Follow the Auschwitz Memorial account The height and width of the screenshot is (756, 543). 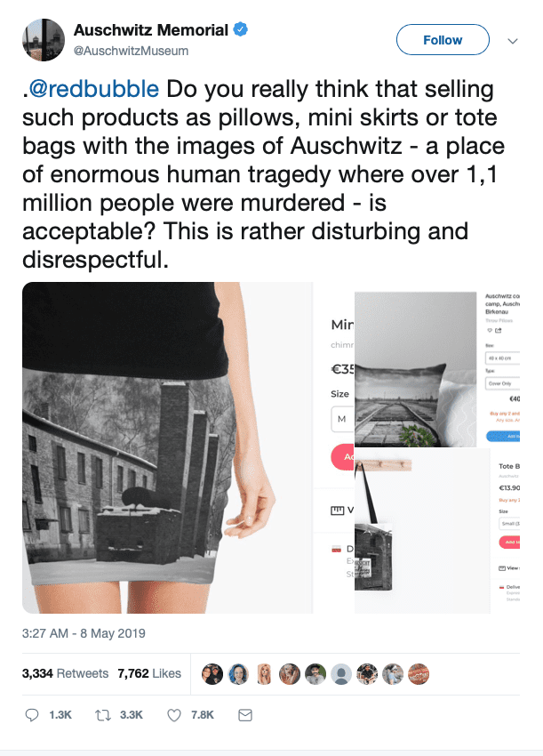[443, 39]
